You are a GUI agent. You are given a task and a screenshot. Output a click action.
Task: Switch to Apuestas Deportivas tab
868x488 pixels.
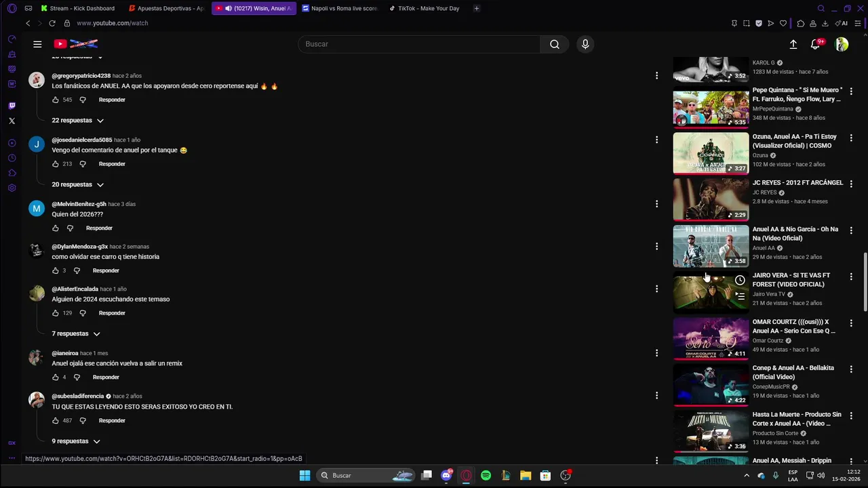tap(167, 8)
